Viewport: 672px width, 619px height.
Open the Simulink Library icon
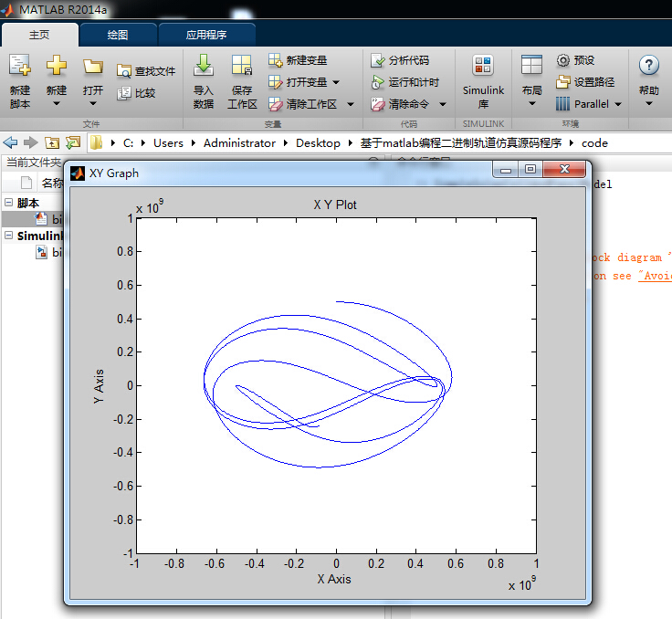[483, 65]
